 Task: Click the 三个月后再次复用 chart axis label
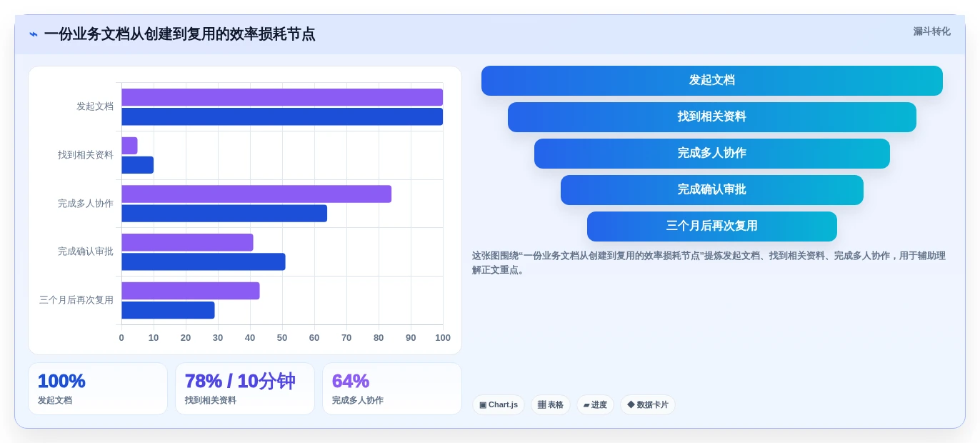[76, 300]
